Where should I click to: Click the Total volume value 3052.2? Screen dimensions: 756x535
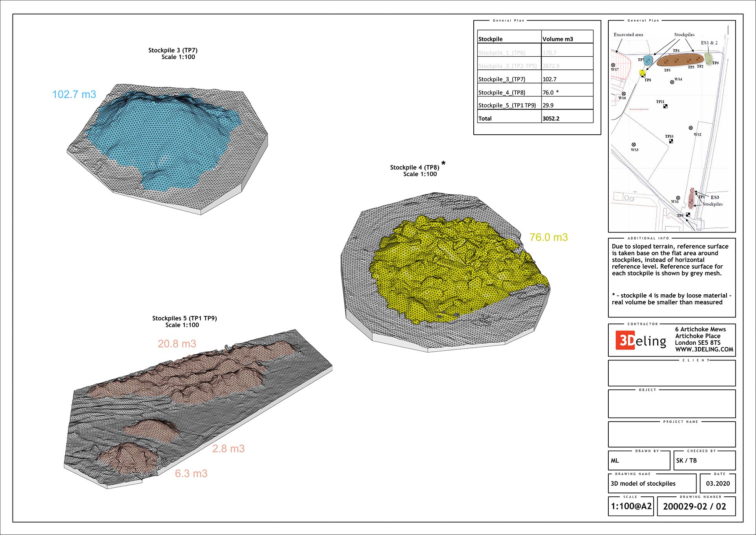tap(551, 119)
